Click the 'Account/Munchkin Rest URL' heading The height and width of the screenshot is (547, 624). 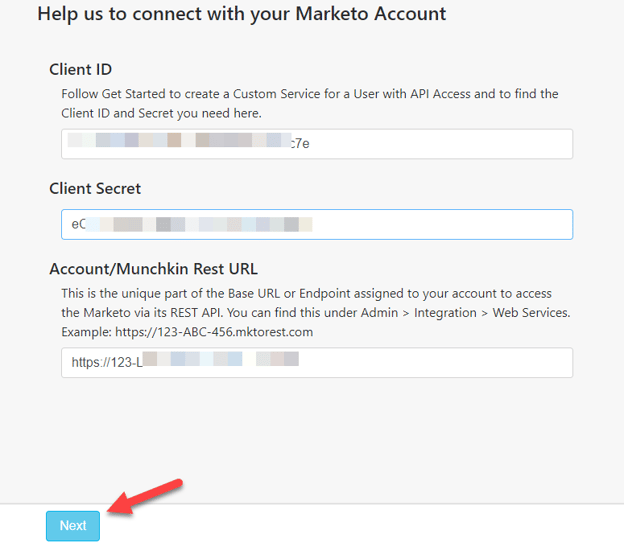[154, 269]
